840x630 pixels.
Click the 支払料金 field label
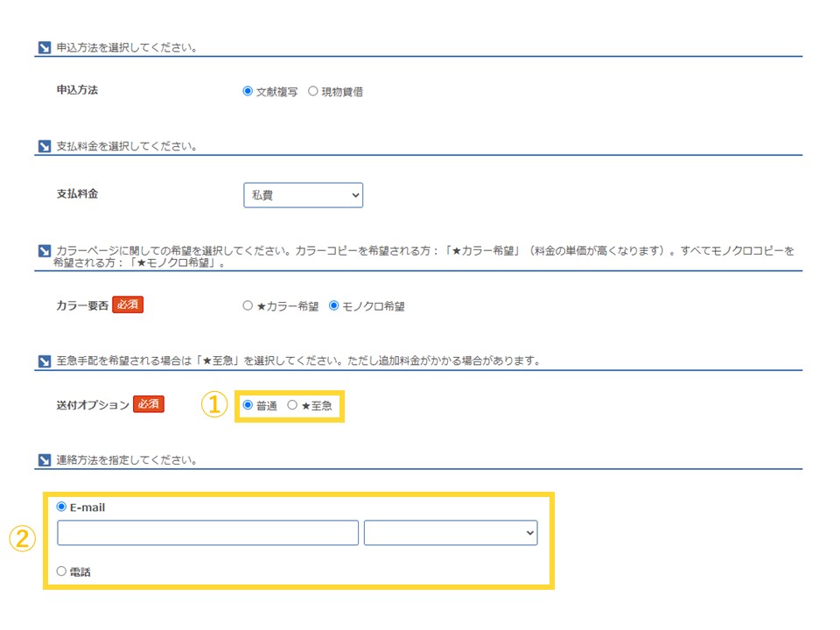(77, 194)
